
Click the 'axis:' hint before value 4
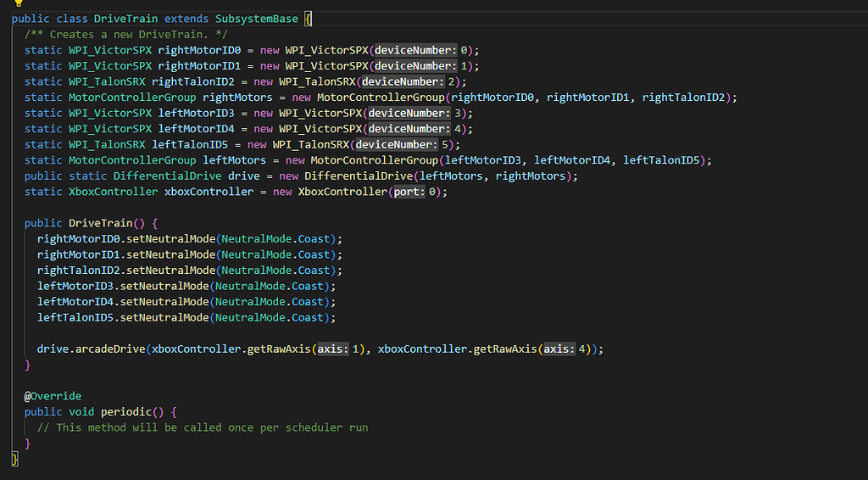click(x=559, y=349)
